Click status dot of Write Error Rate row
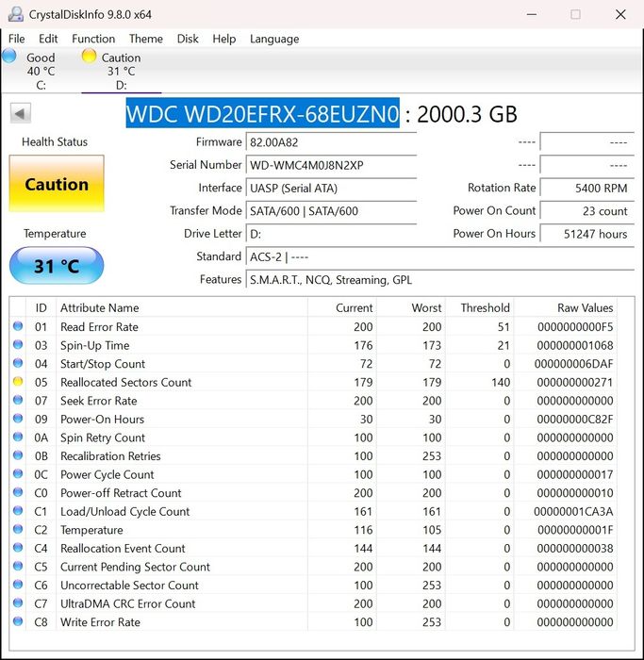Viewport: 644px width, 660px height. click(x=18, y=621)
